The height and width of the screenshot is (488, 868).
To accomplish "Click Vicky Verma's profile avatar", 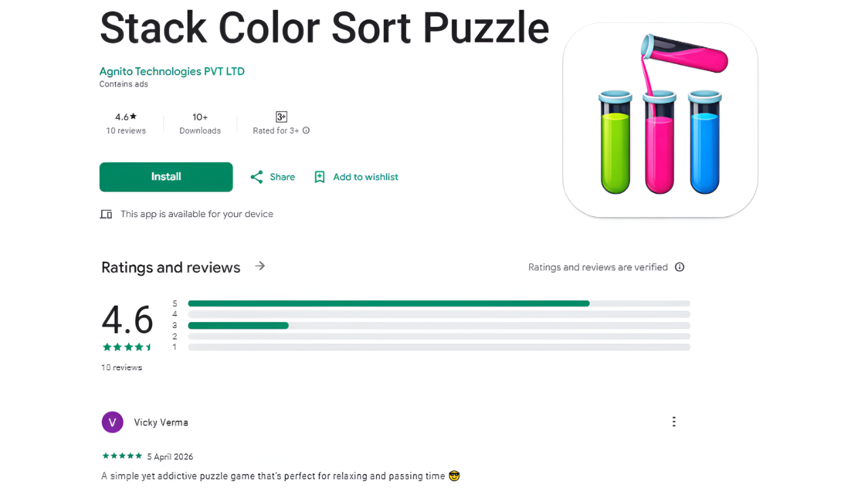I will tap(113, 421).
